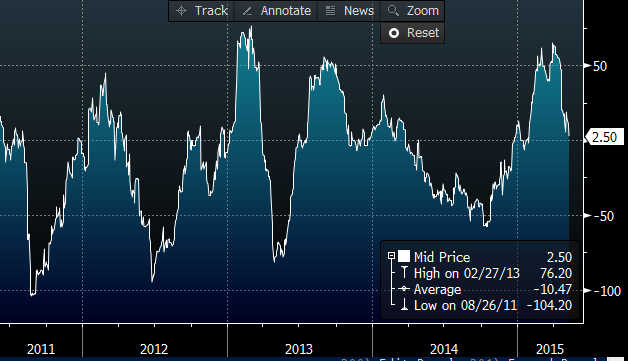Click the 2.50 Mid Price legend value
Screen dimensions: 628x361
pos(560,257)
